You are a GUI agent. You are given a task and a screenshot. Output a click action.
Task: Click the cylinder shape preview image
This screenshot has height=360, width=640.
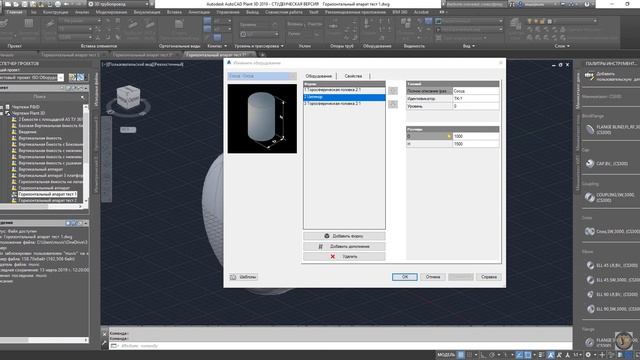pyautogui.click(x=262, y=119)
